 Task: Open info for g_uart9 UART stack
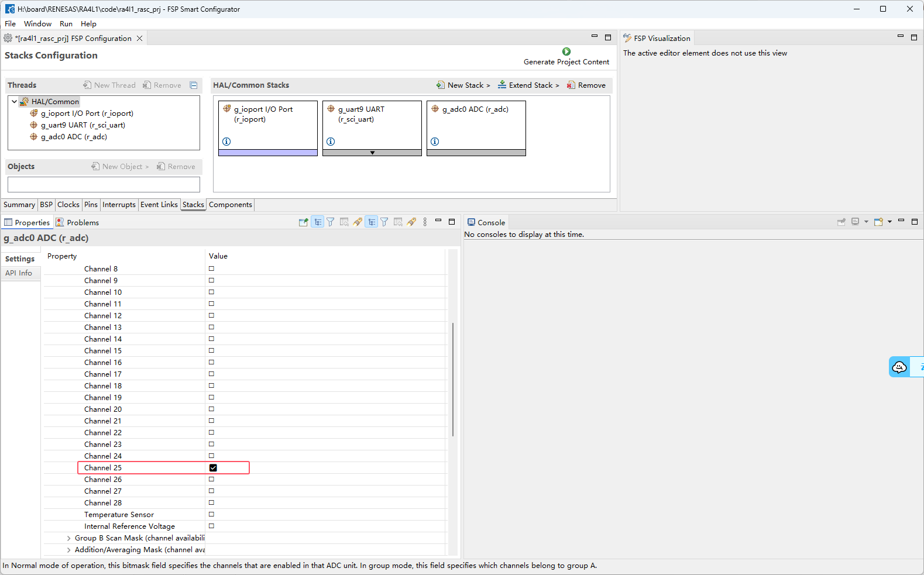point(331,142)
